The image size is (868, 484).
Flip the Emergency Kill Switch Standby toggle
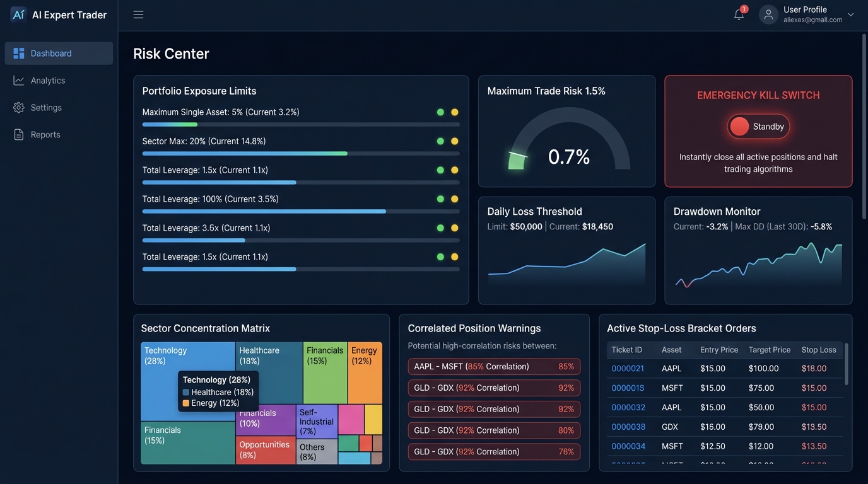pos(758,127)
